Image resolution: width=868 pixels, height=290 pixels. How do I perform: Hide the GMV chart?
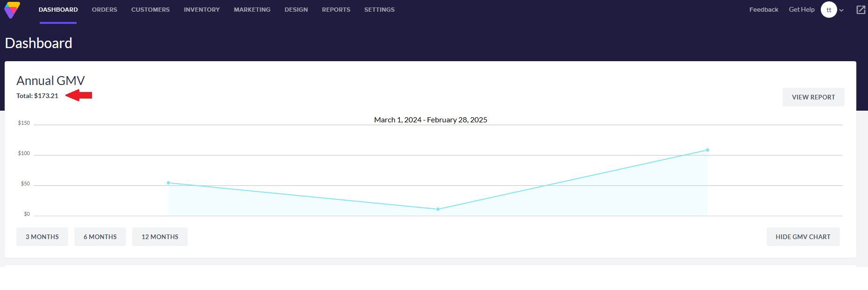coord(803,237)
